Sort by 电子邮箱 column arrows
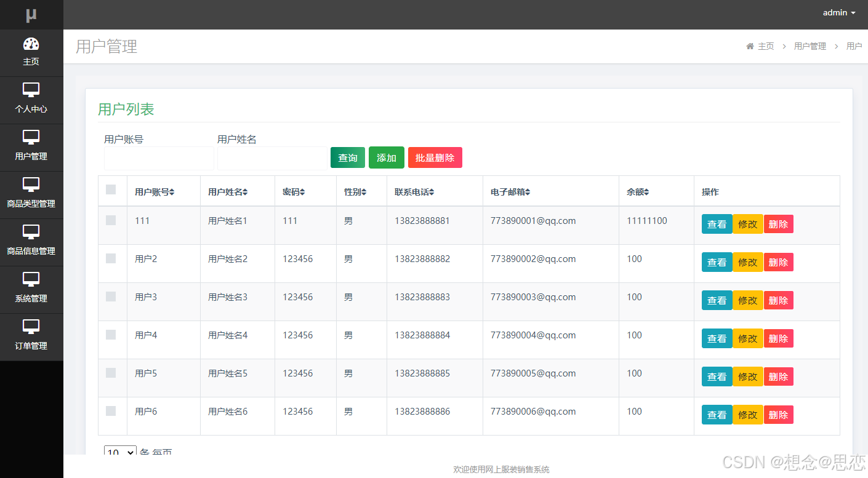This screenshot has width=868, height=478. tap(528, 192)
